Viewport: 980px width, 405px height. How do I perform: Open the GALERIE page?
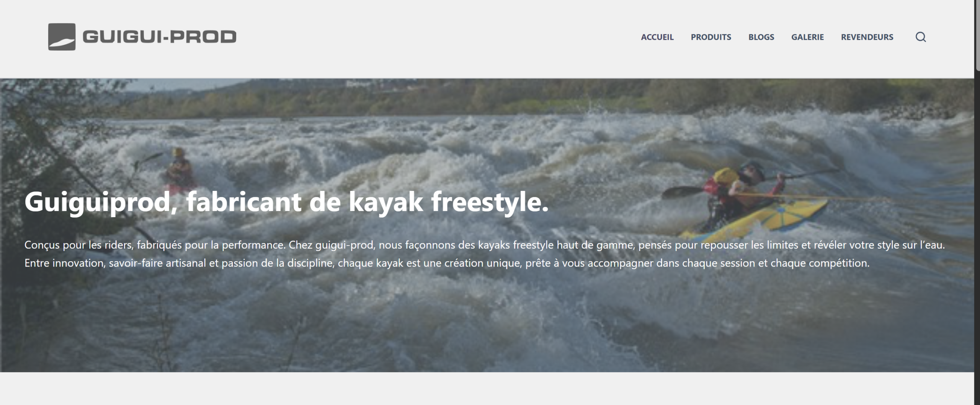pos(807,37)
